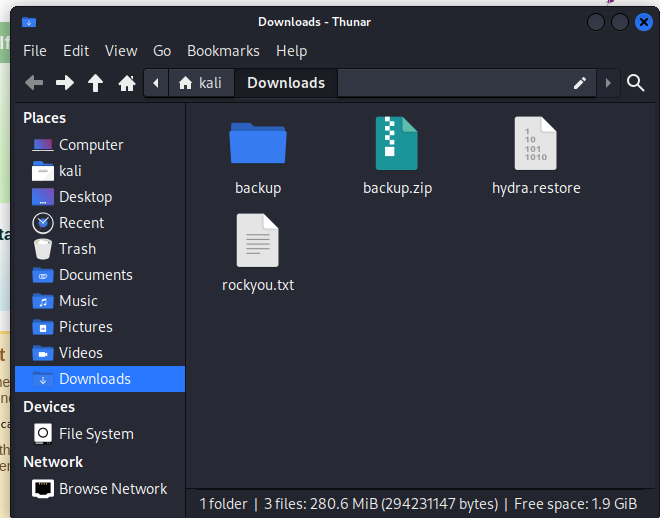Image resolution: width=660 pixels, height=518 pixels.
Task: Open kali home in sidebar
Action: (x=100, y=171)
